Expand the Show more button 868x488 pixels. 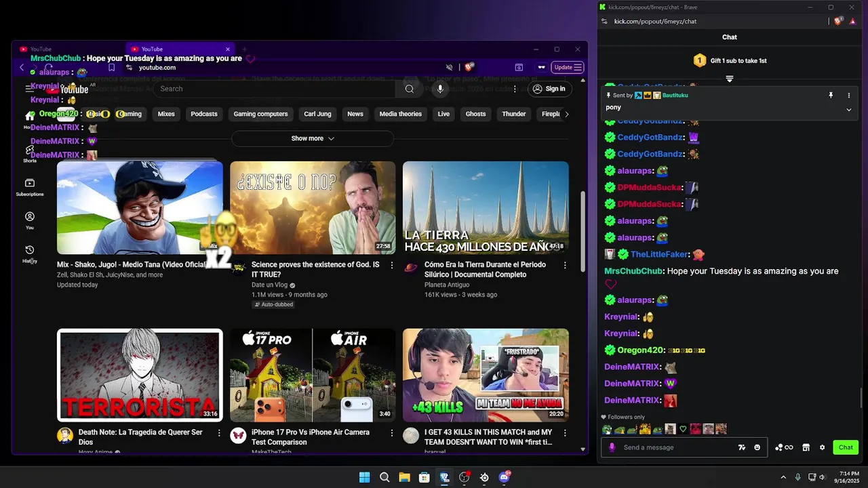click(313, 138)
